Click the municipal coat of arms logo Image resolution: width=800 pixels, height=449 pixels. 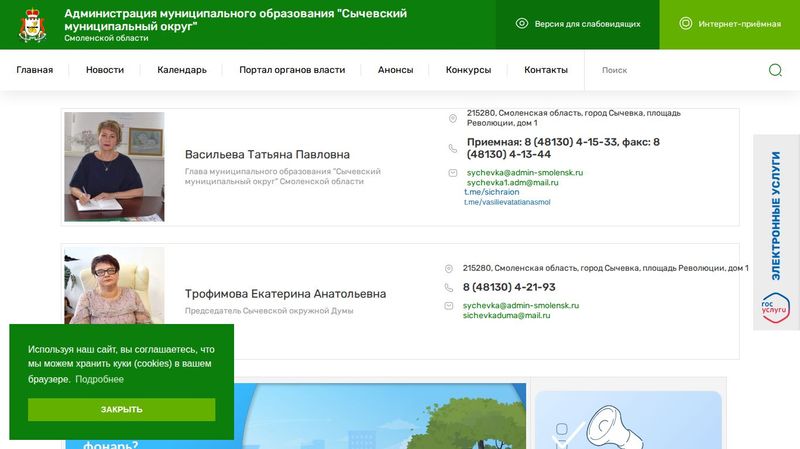(x=32, y=25)
